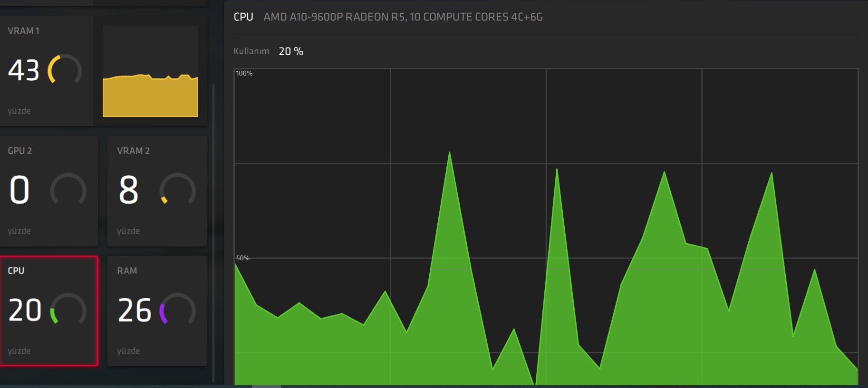Click the 8 value in VRAM 2
The width and height of the screenshot is (868, 388).
[x=129, y=190]
